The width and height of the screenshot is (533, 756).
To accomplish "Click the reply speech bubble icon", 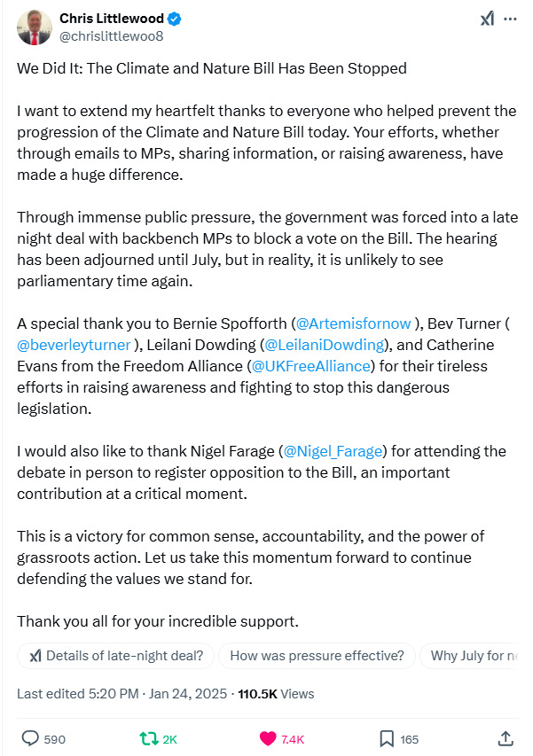I will 30,737.
